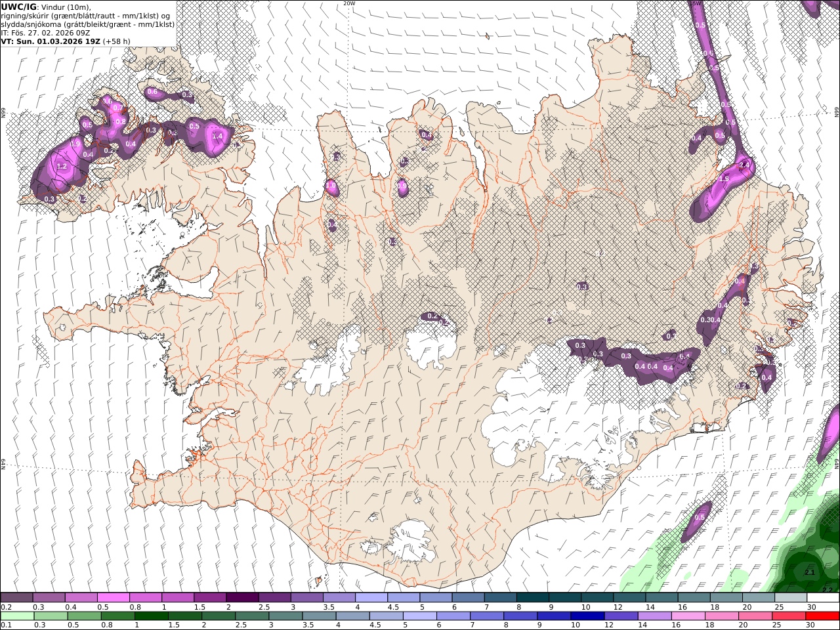Image resolution: width=840 pixels, height=630 pixels.
Task: Click the lilac rain swatch between 14 and 16
Action: (x=654, y=616)
